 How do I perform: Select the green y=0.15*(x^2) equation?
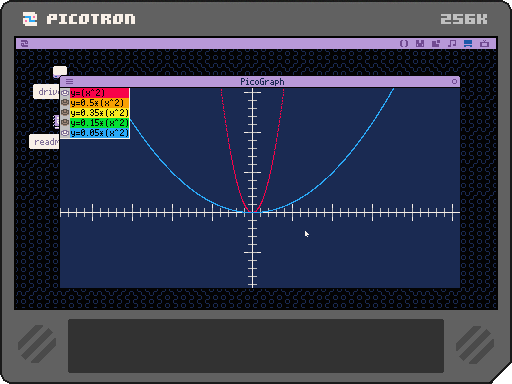(99, 123)
